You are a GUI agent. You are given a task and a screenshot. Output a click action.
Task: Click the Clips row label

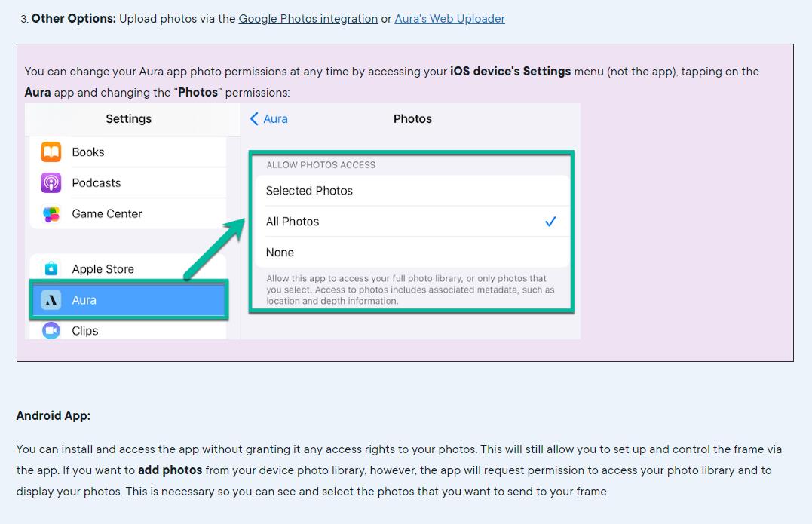point(85,331)
